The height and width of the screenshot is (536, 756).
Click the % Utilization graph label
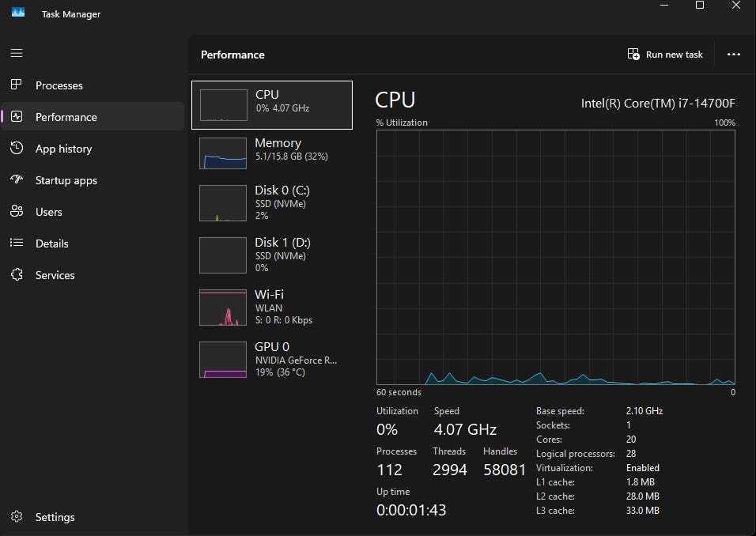coord(402,123)
